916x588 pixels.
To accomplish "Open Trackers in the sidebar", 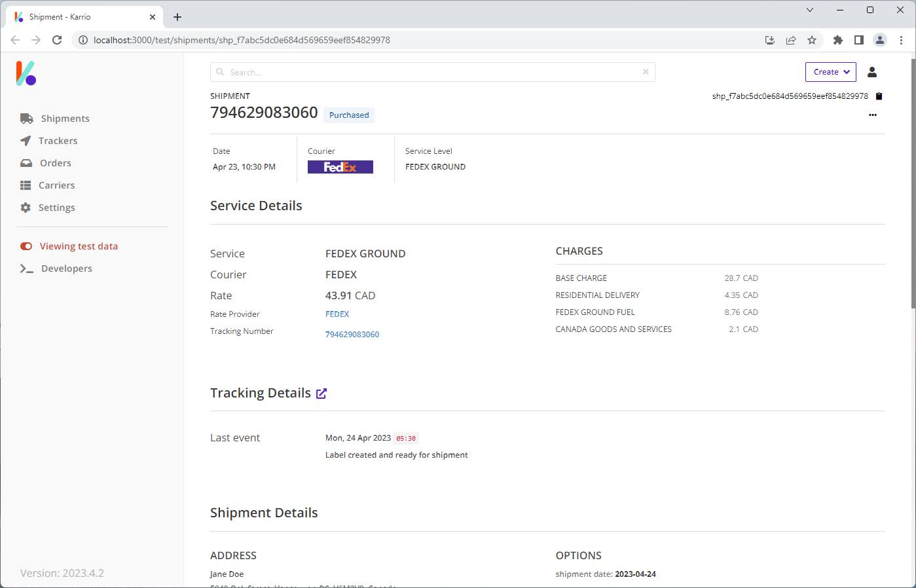I will tap(49, 141).
